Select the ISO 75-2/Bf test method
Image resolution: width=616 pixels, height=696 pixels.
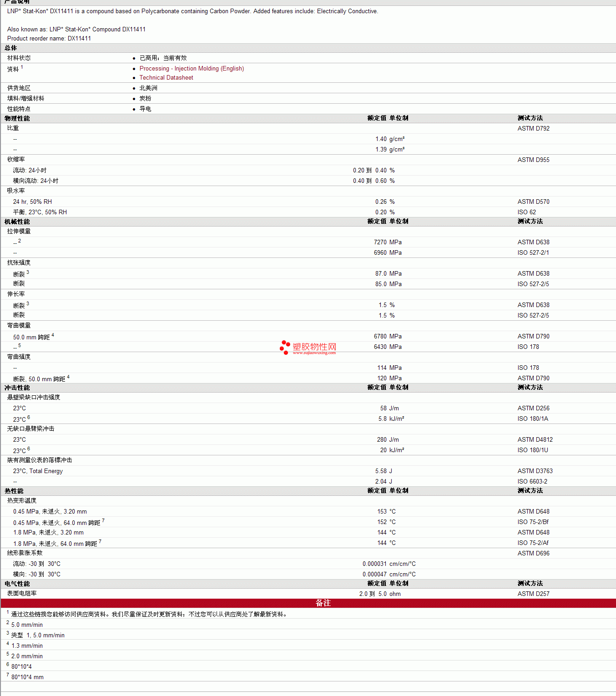pyautogui.click(x=533, y=522)
